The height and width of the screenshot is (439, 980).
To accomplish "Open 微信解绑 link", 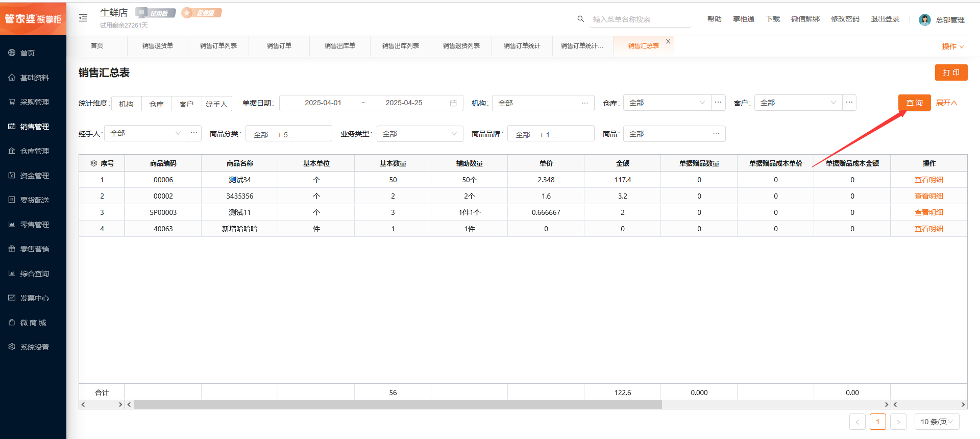I will [805, 19].
